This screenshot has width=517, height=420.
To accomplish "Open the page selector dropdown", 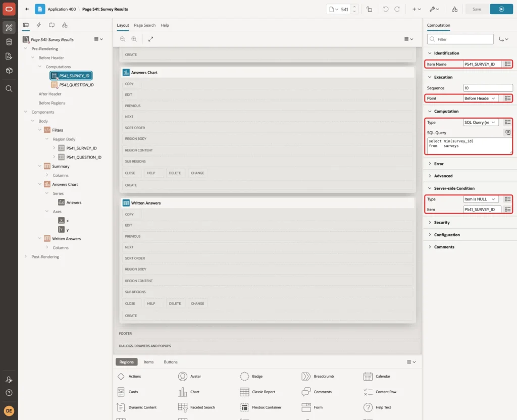I will point(334,9).
